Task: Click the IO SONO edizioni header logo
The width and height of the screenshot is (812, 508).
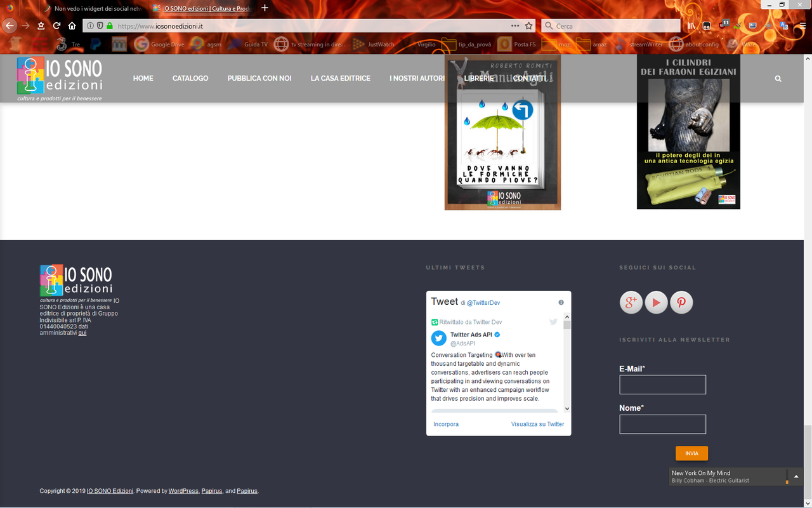Action: [60, 79]
